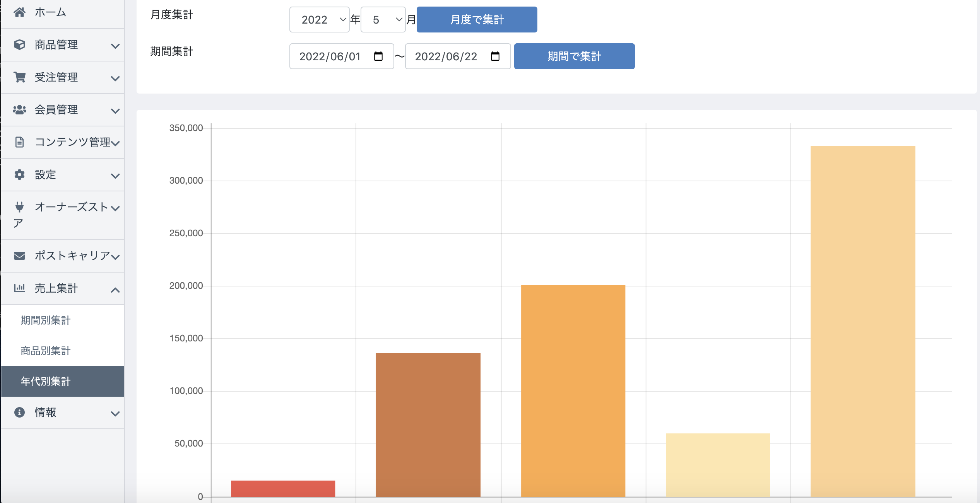Click the 2022/06/01 start date field

[x=330, y=56]
